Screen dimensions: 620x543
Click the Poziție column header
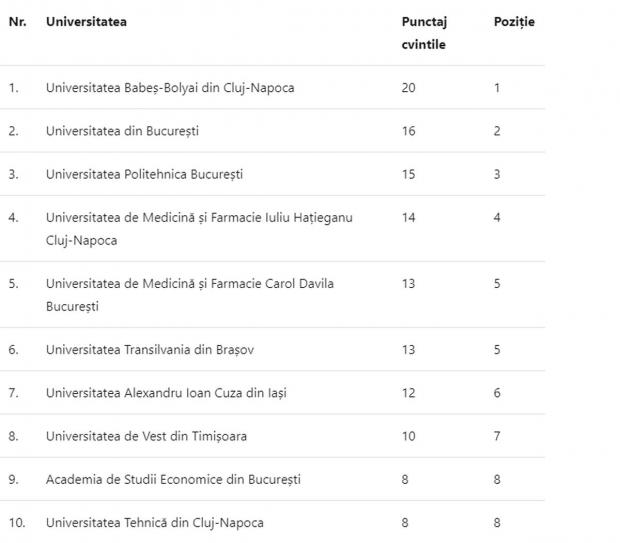(x=514, y=22)
